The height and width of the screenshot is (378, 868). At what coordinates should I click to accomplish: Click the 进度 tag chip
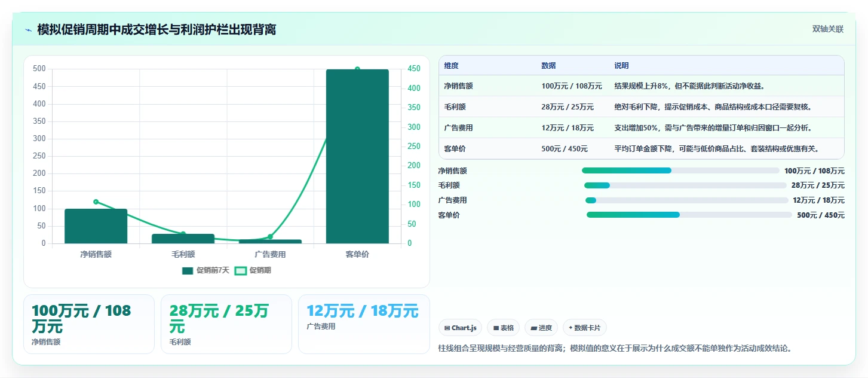click(541, 328)
